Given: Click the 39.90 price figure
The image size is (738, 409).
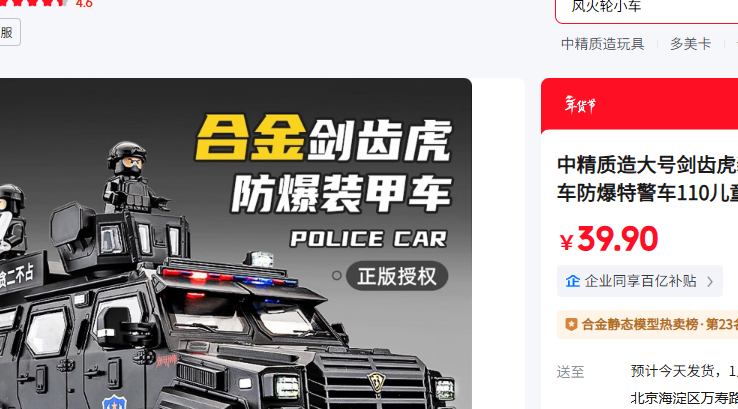Looking at the screenshot, I should point(617,239).
